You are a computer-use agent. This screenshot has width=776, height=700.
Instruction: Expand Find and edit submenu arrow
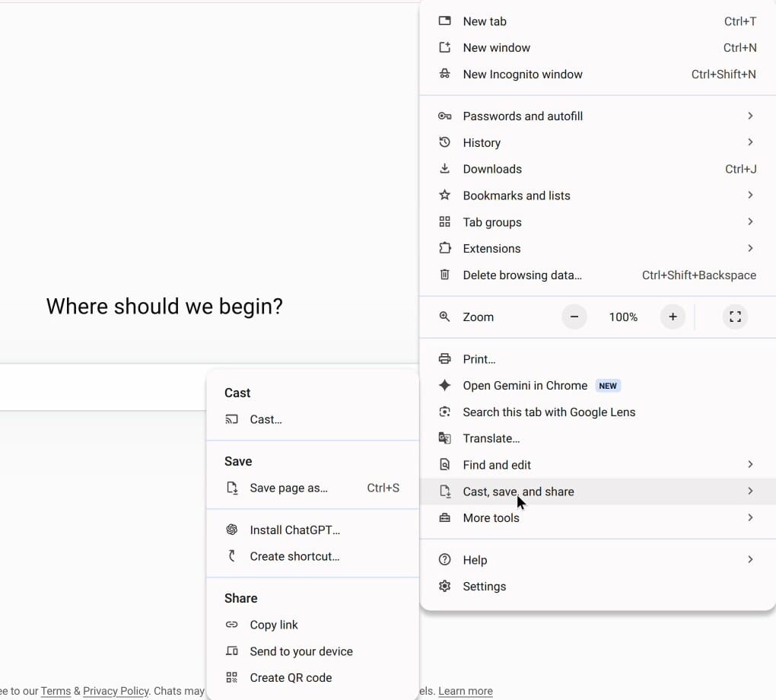[x=750, y=464]
